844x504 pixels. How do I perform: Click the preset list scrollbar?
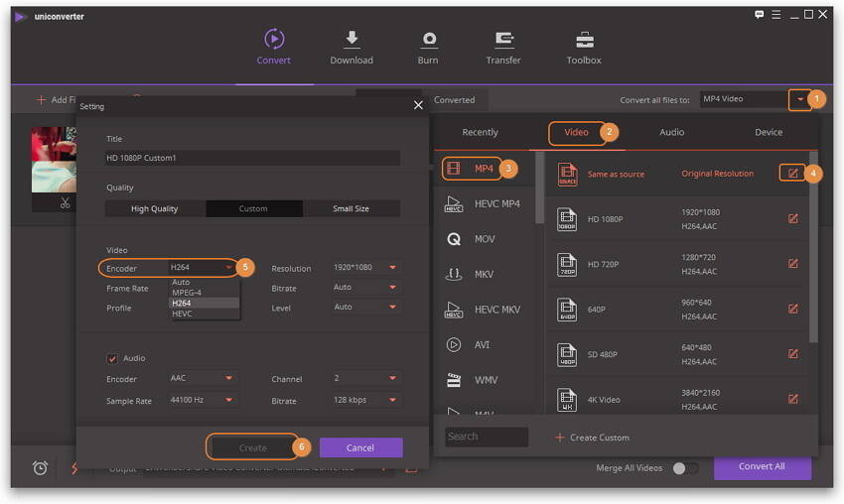(813, 247)
